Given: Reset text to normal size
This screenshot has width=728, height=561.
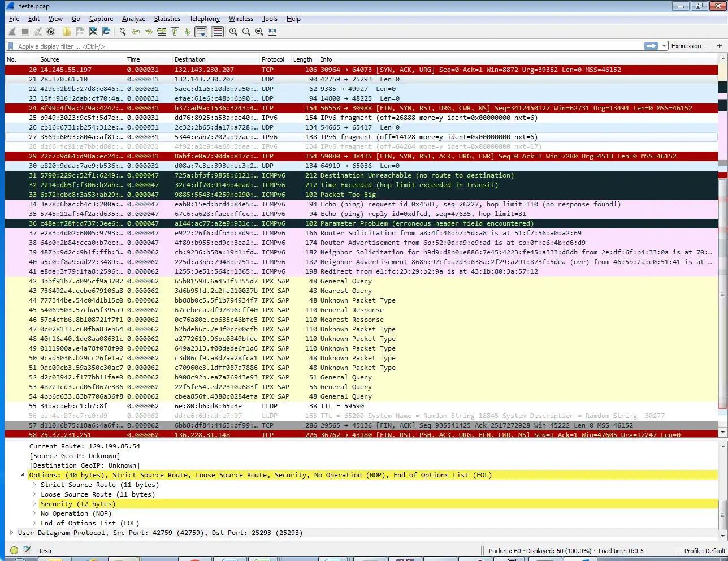Looking at the screenshot, I should point(259,32).
